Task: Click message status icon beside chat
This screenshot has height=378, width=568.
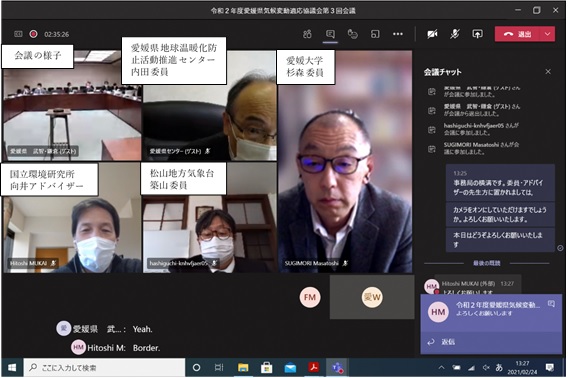Action: pyautogui.click(x=560, y=248)
